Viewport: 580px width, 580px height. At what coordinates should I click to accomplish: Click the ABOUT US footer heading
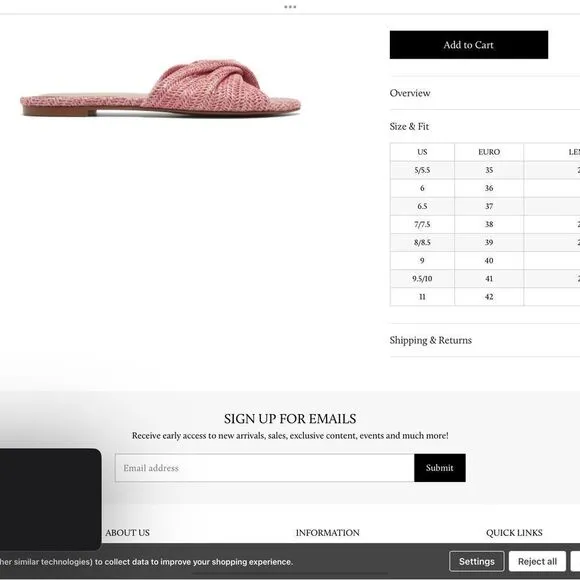(x=128, y=533)
